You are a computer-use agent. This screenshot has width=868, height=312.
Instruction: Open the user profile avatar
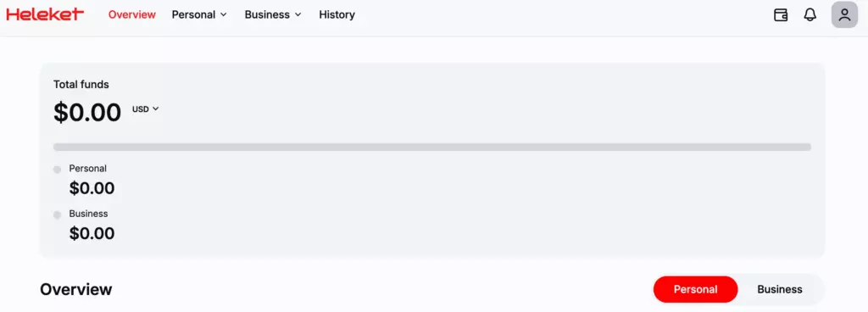pyautogui.click(x=844, y=15)
